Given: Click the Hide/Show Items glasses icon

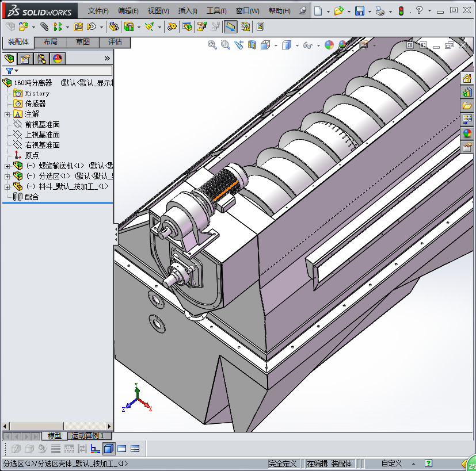Looking at the screenshot, I should click(308, 45).
